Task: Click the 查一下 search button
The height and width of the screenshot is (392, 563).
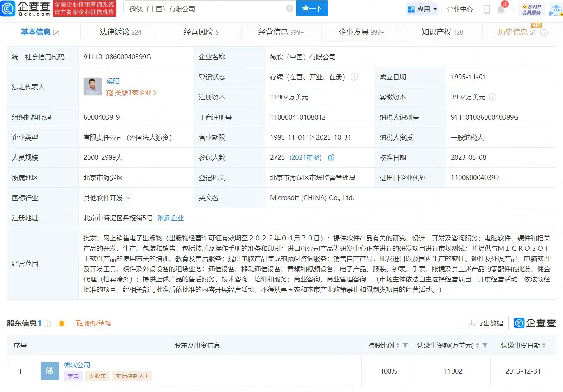Action: 312,8
